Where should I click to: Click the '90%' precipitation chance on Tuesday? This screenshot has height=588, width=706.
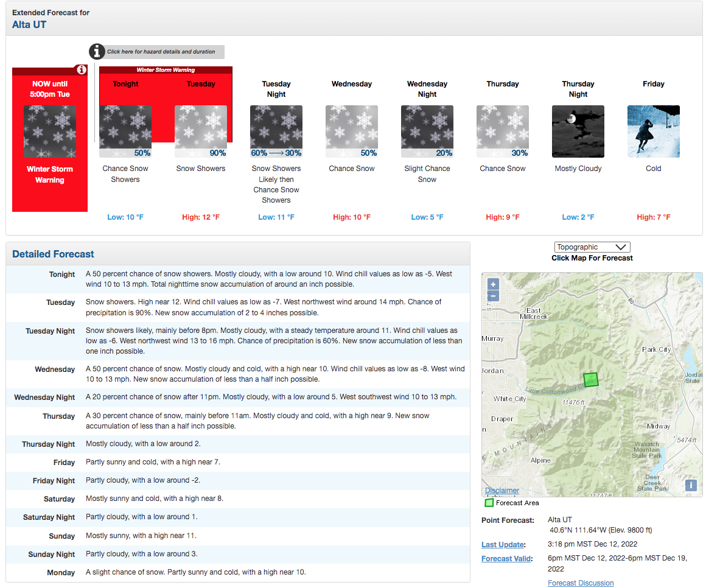(218, 153)
